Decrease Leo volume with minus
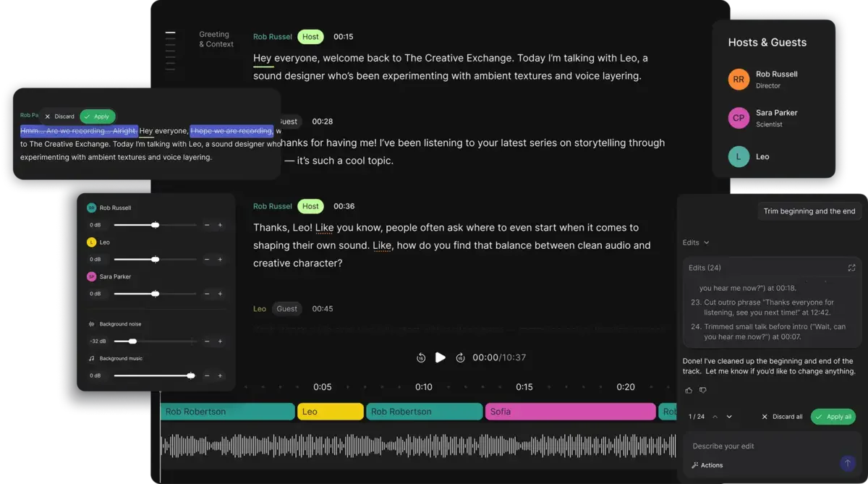This screenshot has width=868, height=484. [x=207, y=259]
